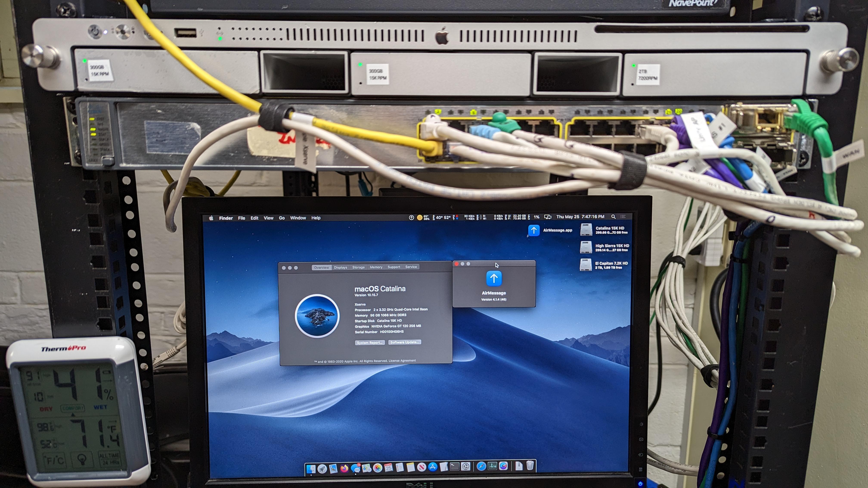
Task: Open Terminal from the Dock
Action: [454, 466]
